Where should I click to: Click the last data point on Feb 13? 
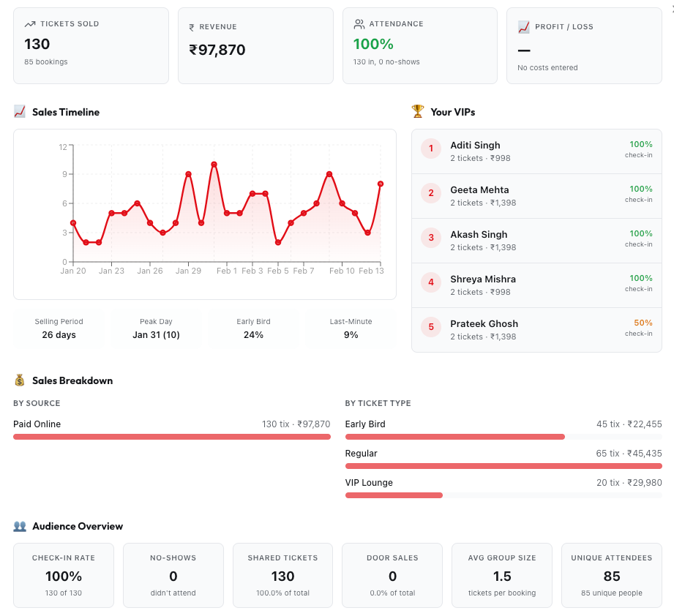[381, 184]
